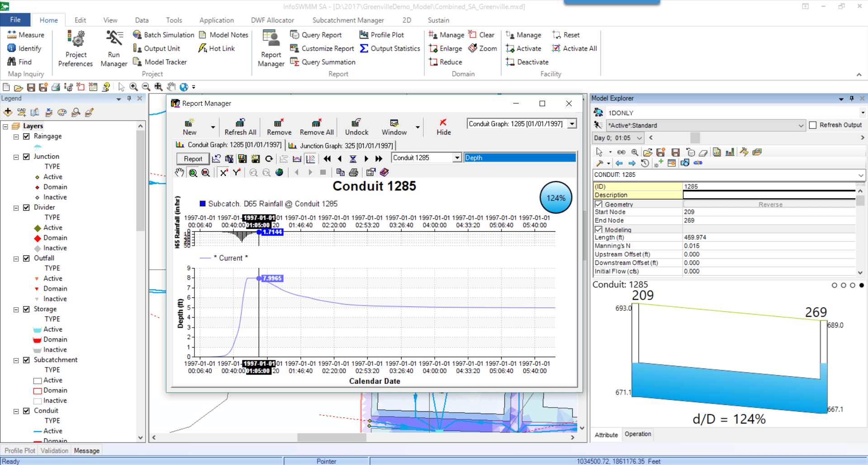Open Output Statistics
The image size is (868, 465).
click(390, 48)
